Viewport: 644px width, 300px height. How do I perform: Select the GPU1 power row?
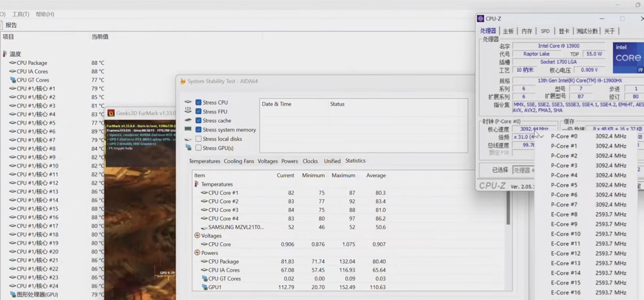click(293, 287)
